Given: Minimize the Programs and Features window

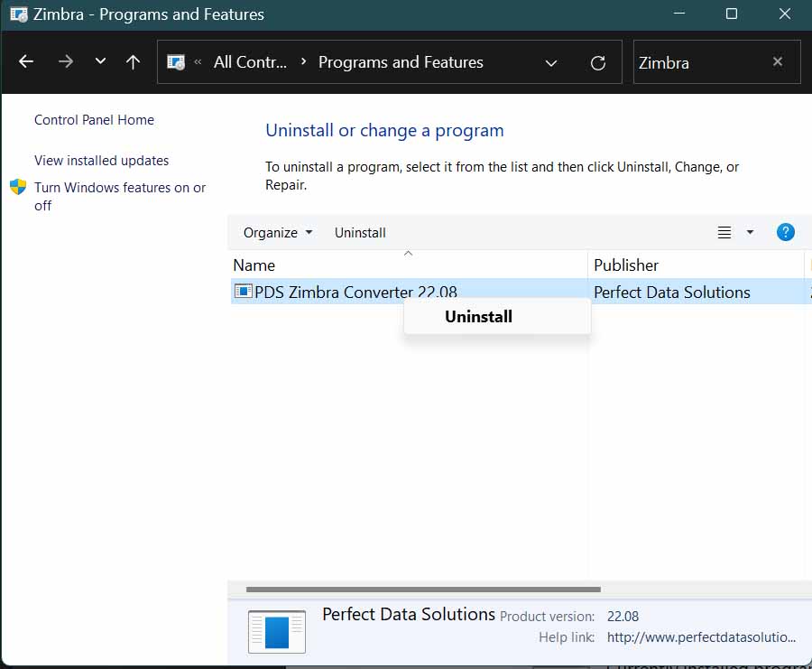Looking at the screenshot, I should click(678, 14).
